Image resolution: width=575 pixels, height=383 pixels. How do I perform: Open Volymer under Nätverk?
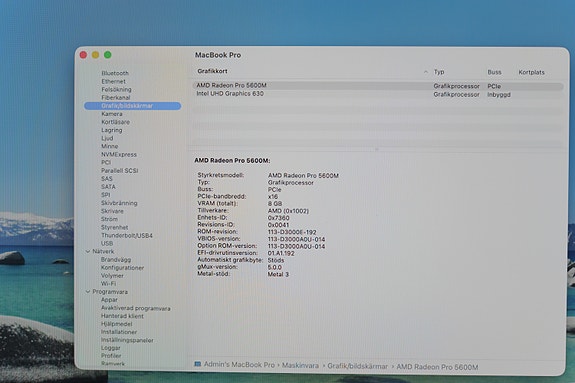112,276
